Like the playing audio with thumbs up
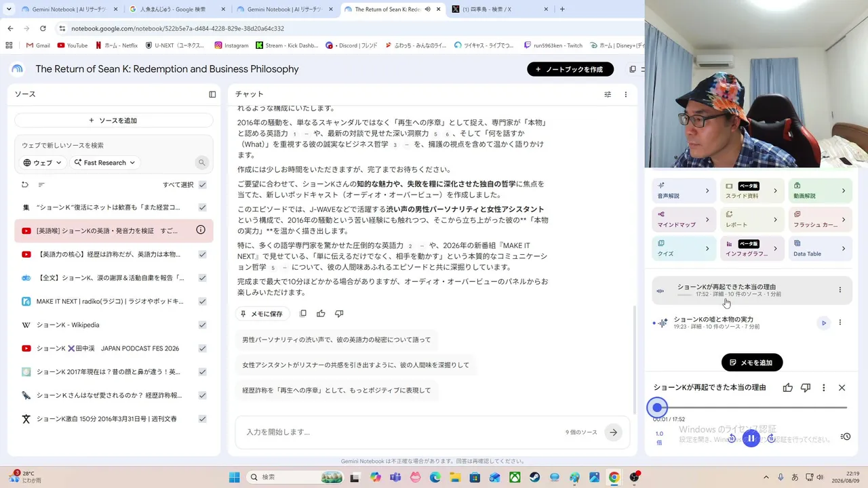Image resolution: width=868 pixels, height=488 pixels. [787, 388]
